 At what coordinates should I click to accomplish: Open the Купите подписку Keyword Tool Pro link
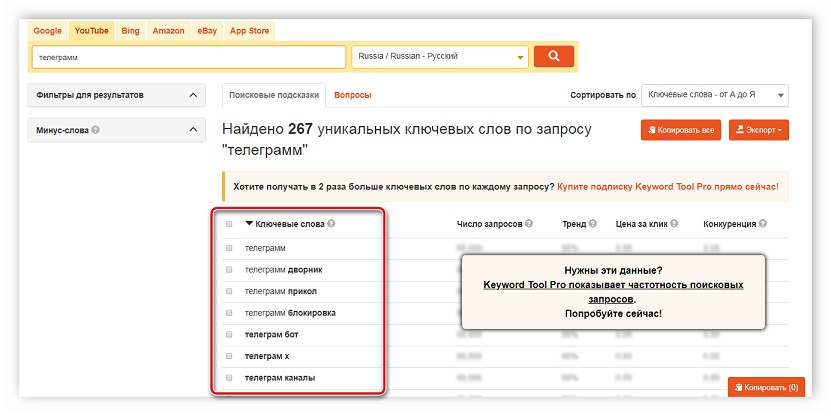click(x=668, y=187)
